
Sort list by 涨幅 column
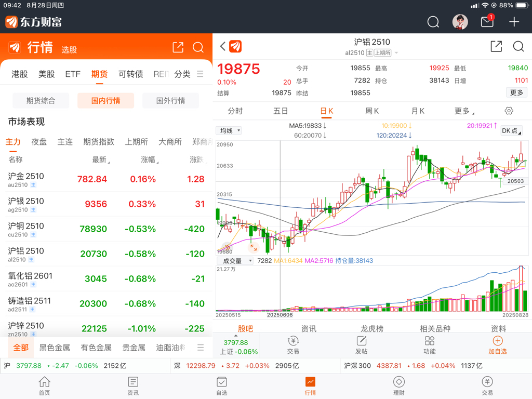click(x=150, y=159)
